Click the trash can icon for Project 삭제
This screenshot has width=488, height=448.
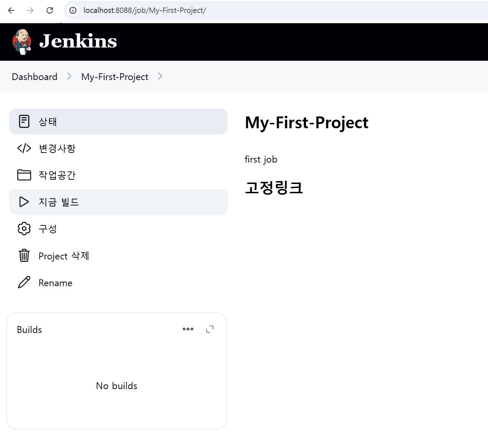coord(24,255)
